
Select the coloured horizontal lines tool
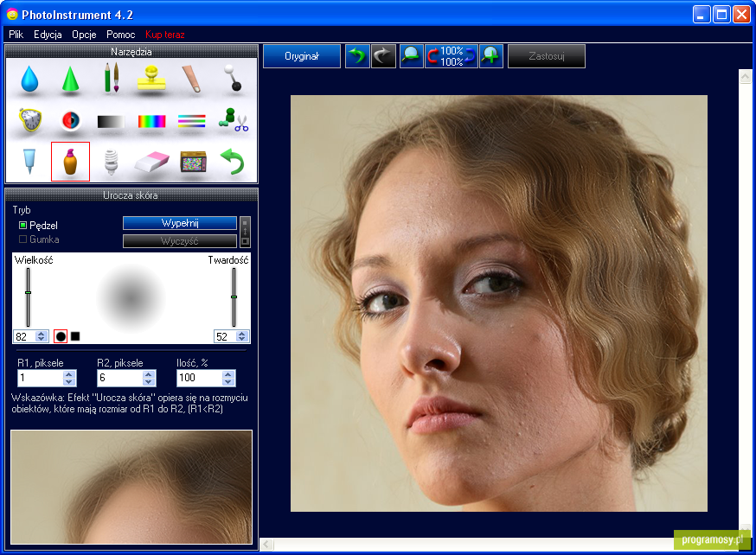pyautogui.click(x=192, y=121)
